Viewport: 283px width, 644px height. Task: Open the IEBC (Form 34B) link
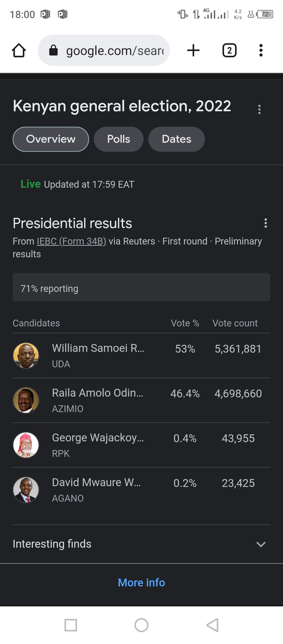click(x=72, y=241)
